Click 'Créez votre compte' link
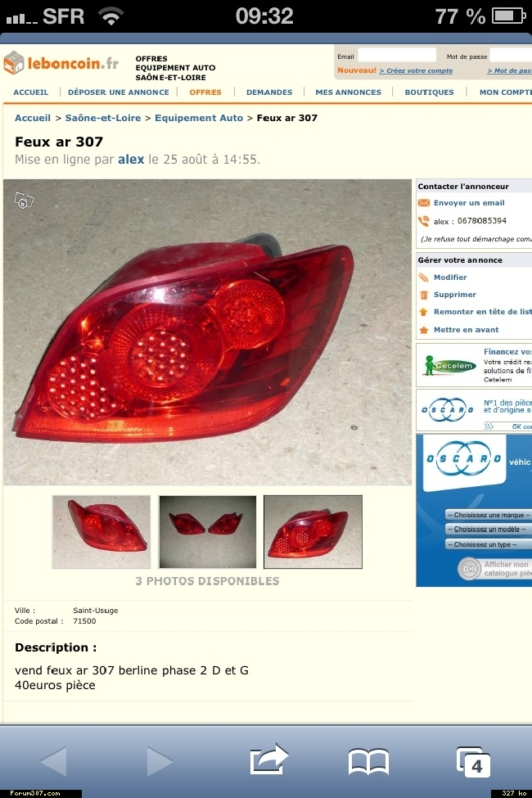 416,70
